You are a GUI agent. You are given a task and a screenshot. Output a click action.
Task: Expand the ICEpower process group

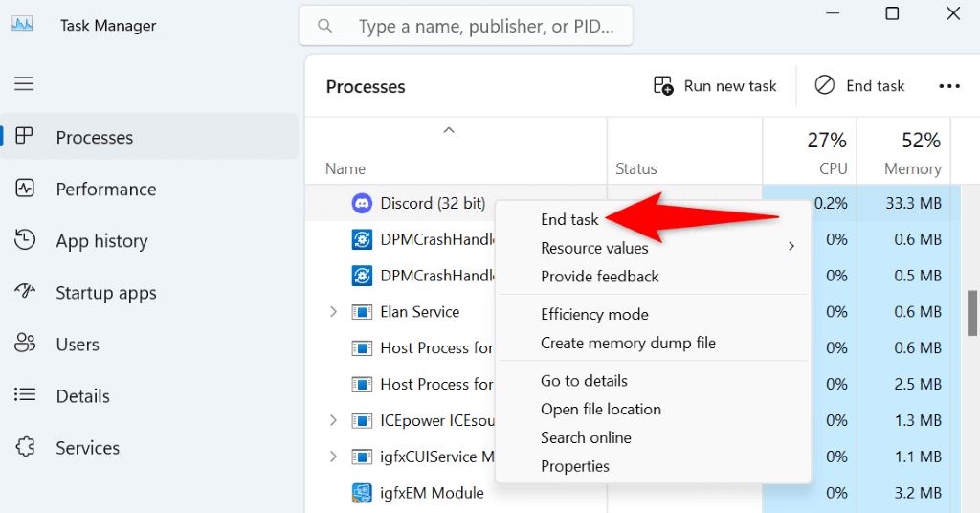tap(333, 420)
